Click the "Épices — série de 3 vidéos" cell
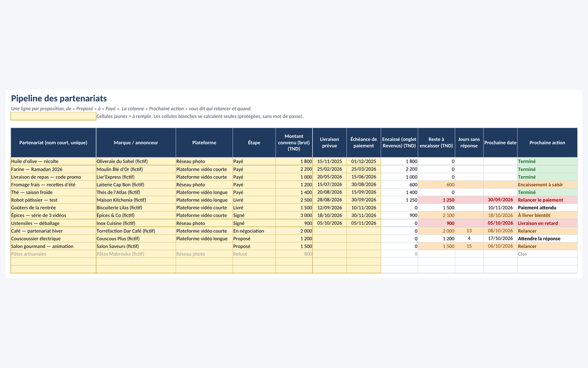This screenshot has height=368, width=588. click(x=53, y=215)
